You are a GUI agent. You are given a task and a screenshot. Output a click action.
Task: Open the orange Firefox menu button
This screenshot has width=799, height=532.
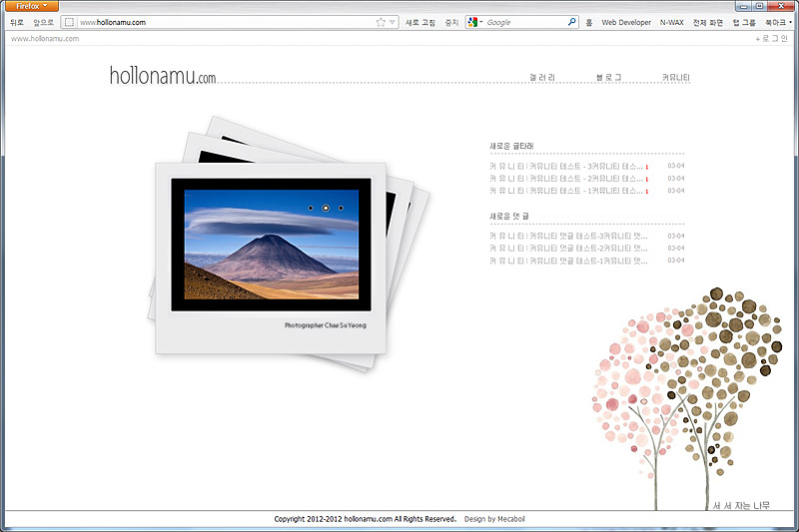point(30,6)
